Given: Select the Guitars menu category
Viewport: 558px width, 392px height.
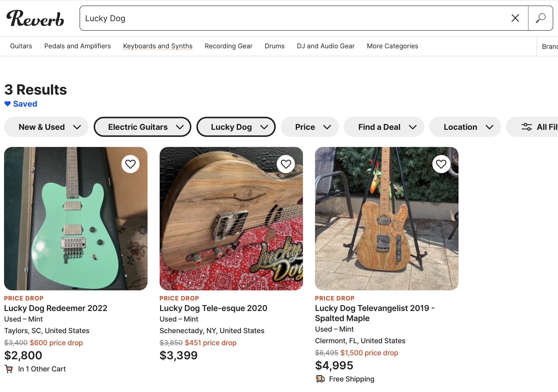Looking at the screenshot, I should [x=21, y=46].
